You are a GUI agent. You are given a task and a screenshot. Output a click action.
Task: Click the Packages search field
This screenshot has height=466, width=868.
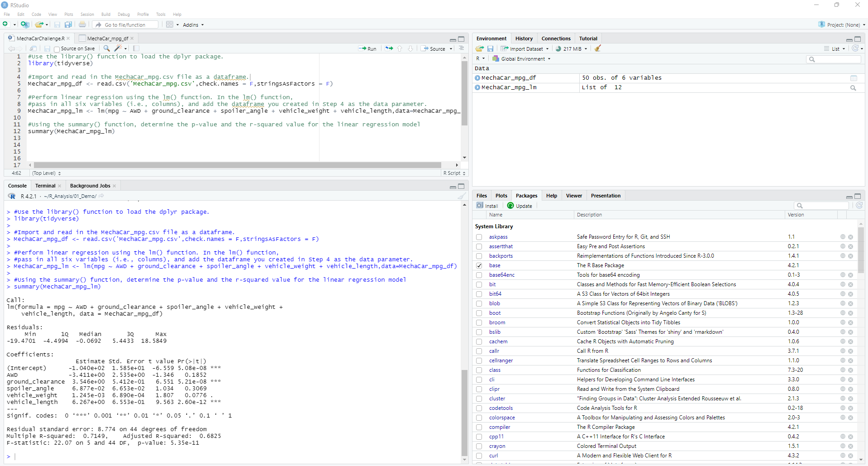tap(822, 206)
